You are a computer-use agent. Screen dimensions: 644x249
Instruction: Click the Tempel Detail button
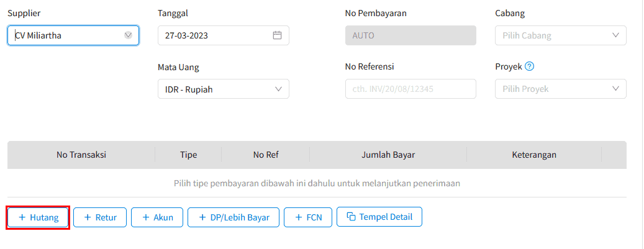379,217
